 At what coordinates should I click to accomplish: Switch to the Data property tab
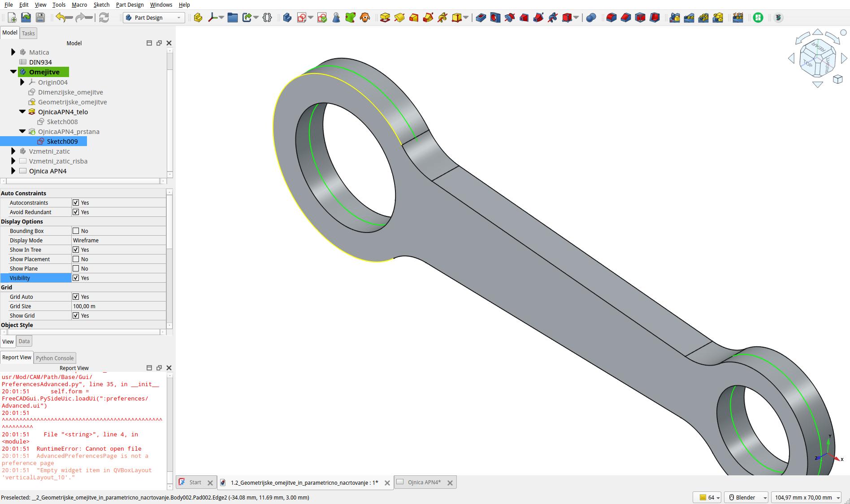(24, 341)
